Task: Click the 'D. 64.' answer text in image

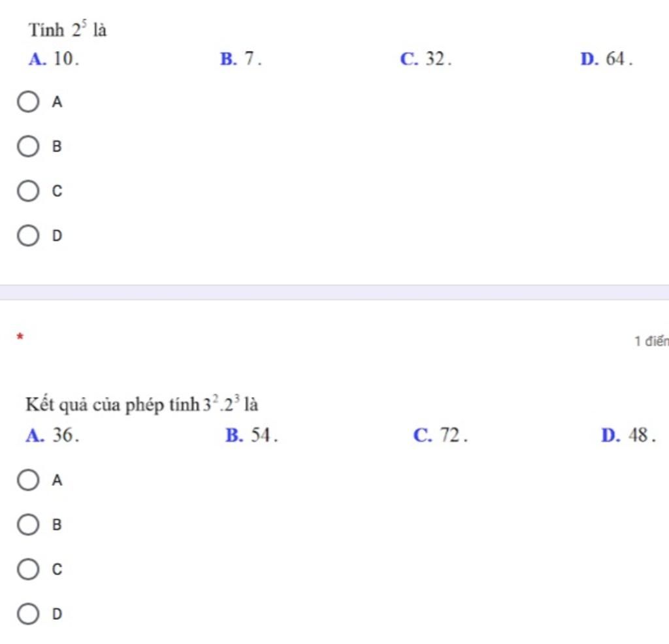Action: [x=607, y=59]
